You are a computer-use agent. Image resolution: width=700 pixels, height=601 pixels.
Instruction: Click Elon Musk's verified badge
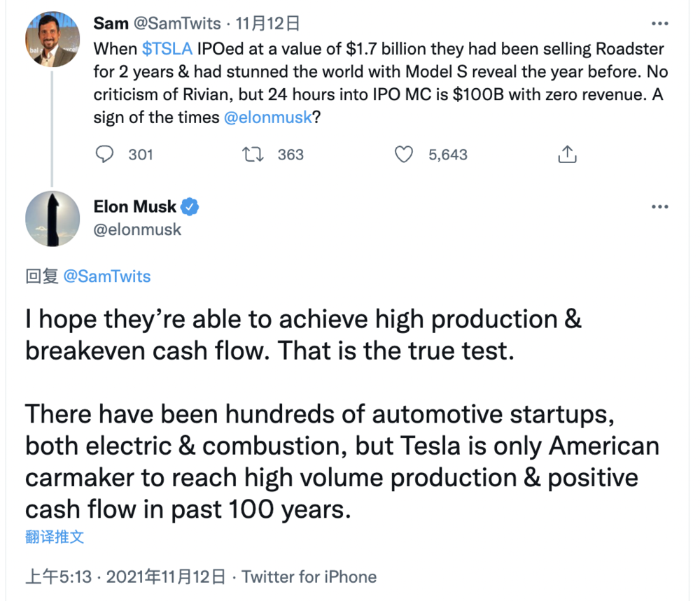(x=190, y=207)
